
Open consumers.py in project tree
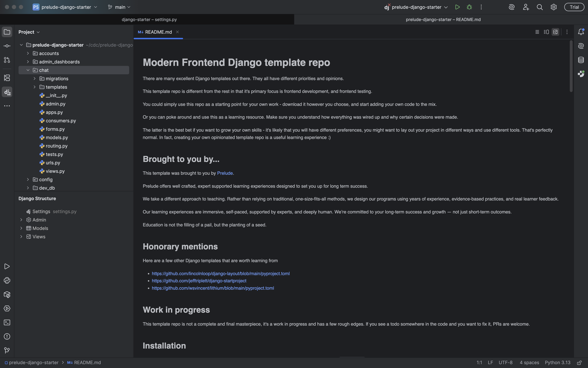coord(61,121)
